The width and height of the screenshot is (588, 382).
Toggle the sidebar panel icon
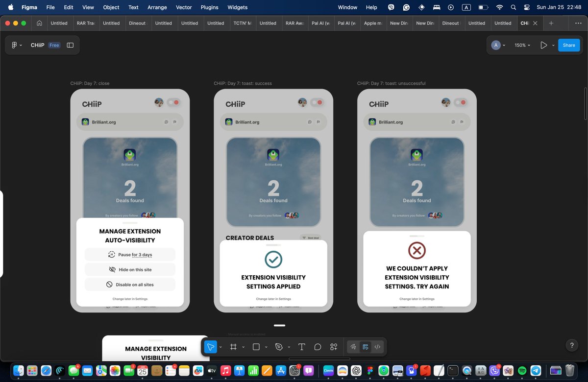[x=70, y=45]
